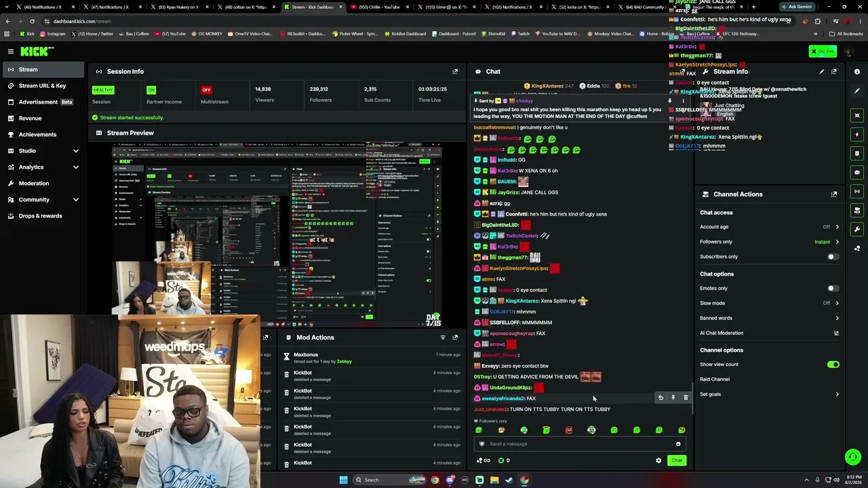The height and width of the screenshot is (488, 868).
Task: Reply to the hovered sweatyafricanda2 message
Action: [661, 398]
